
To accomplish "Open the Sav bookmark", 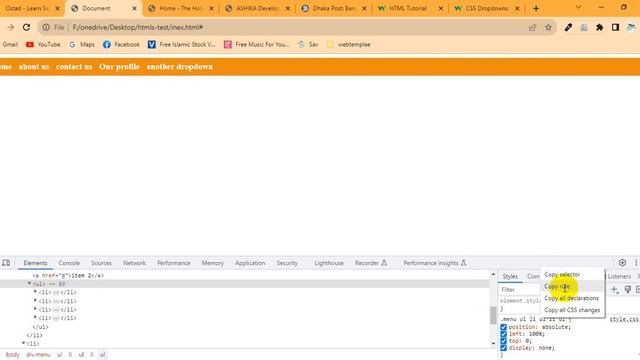I will 308,44.
